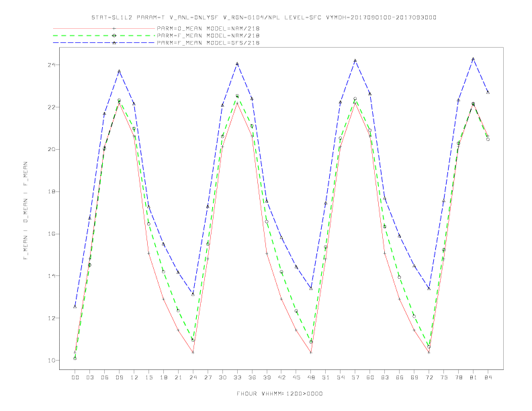Click y-axis tick value 18
Screen dimensions: 532x411
[51, 191]
